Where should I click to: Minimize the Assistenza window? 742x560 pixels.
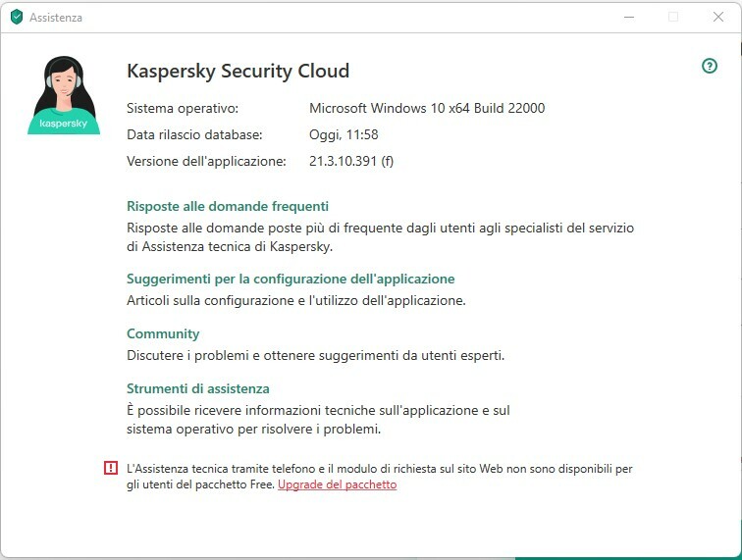pos(630,17)
